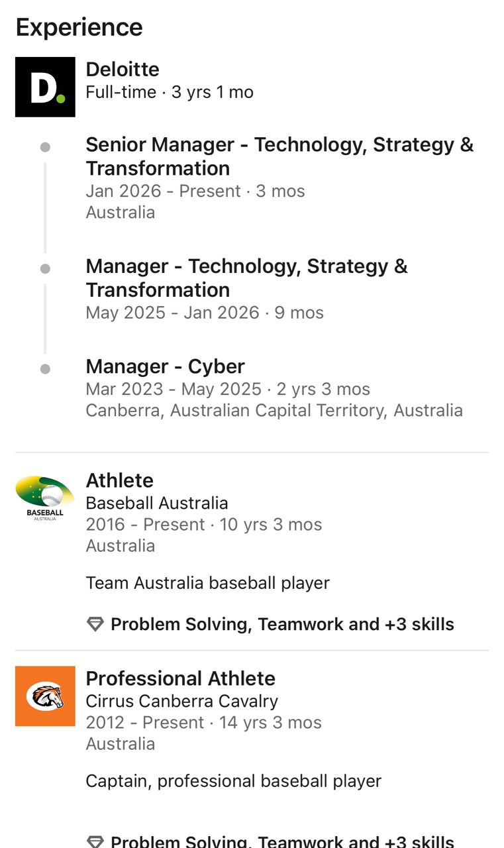Open the Baseball Australia logo
Image resolution: width=504 pixels, height=848 pixels.
(x=45, y=498)
